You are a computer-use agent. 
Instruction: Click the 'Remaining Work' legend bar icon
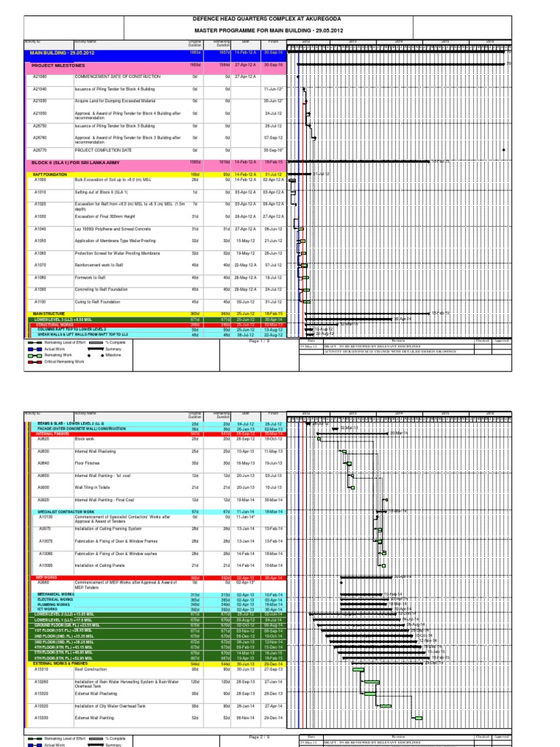(35, 355)
